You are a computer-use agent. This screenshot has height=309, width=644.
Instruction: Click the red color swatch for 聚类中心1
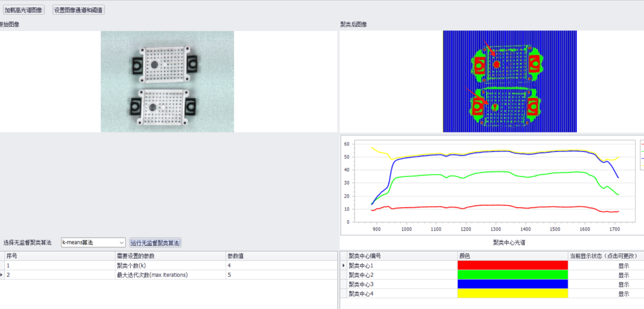click(512, 265)
